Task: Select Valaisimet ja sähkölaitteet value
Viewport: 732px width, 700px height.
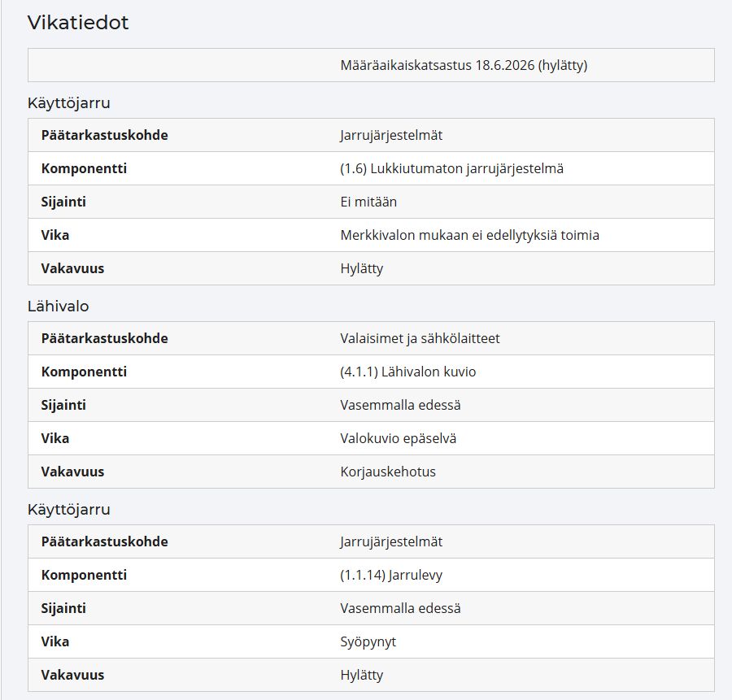Action: tap(420, 338)
